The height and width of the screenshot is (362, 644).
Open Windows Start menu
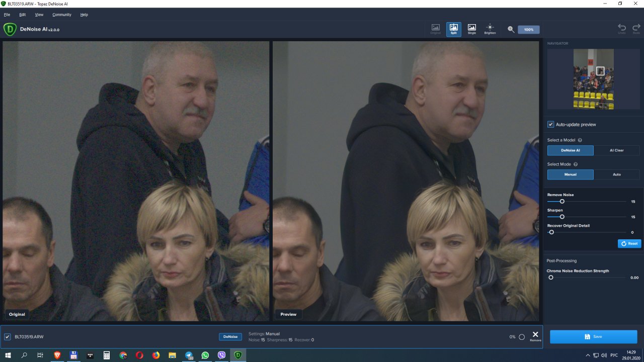pyautogui.click(x=8, y=355)
